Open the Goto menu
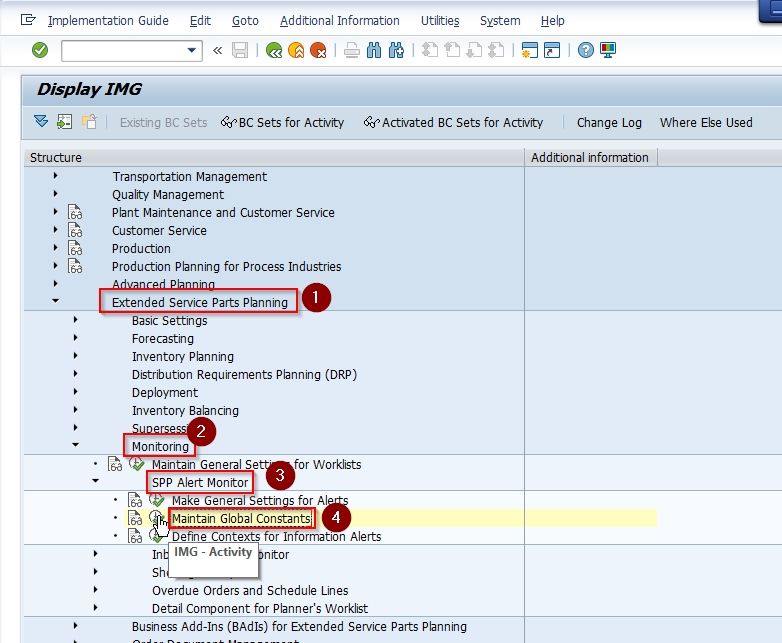Viewport: 782px width, 643px height. point(245,20)
